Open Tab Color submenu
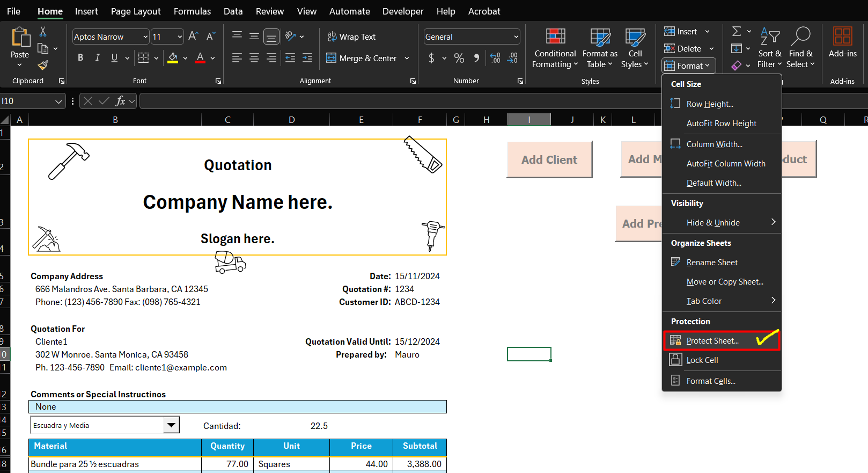This screenshot has width=868, height=473. pos(721,301)
